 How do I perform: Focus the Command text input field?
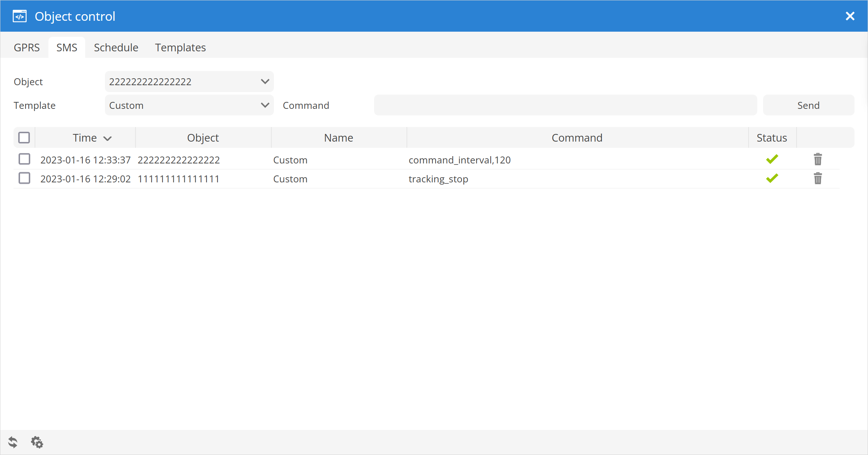click(565, 105)
